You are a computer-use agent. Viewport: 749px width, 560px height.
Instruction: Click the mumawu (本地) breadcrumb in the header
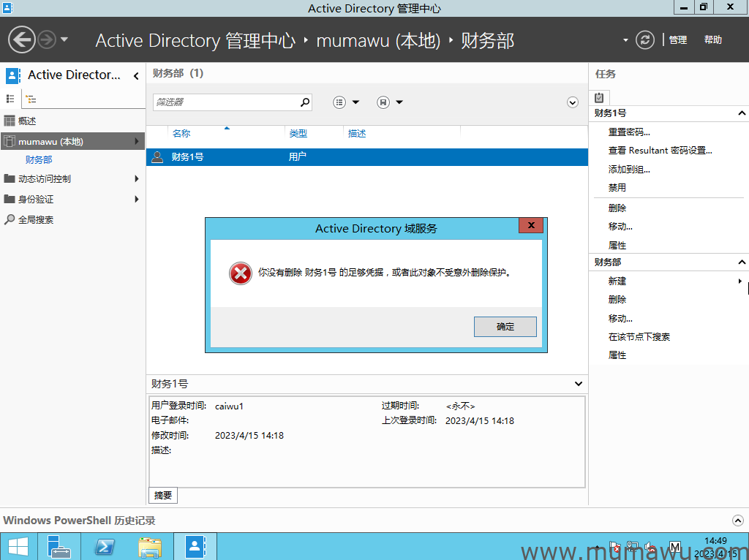point(378,41)
